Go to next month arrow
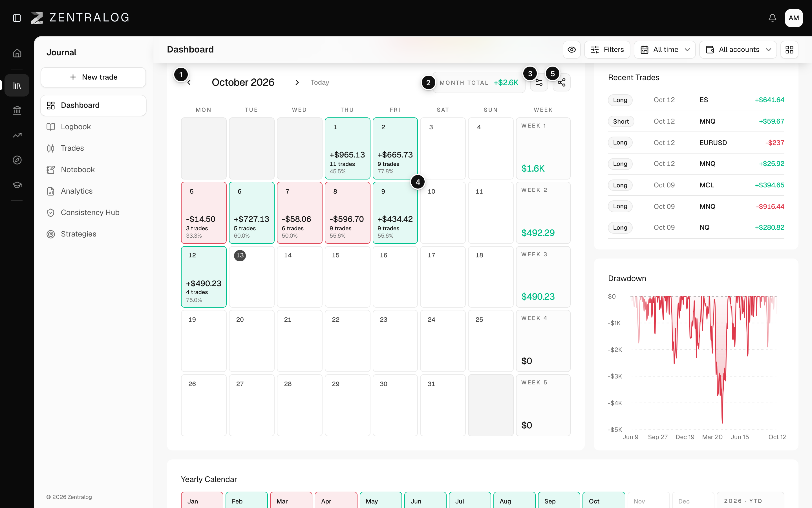812x508 pixels. click(x=297, y=83)
